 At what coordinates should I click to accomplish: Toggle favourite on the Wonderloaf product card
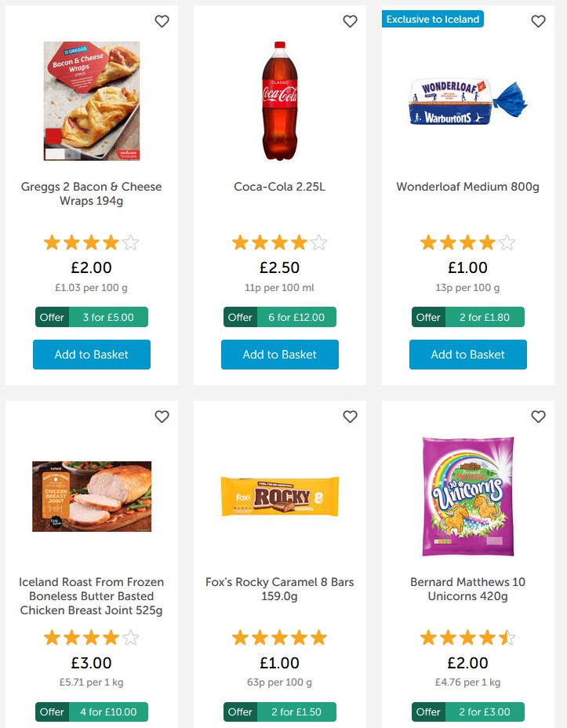(x=538, y=21)
